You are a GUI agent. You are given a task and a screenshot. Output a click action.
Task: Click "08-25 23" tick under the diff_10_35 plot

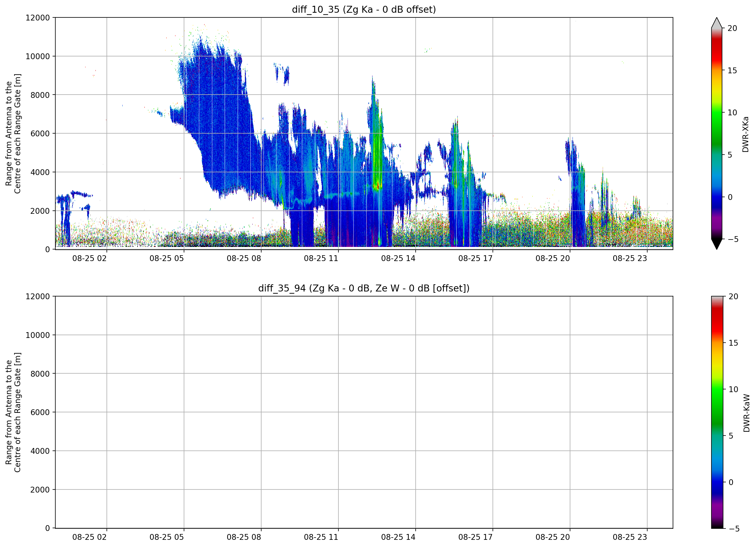pos(630,259)
